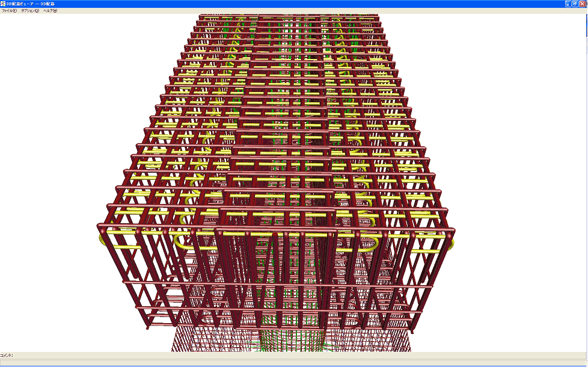This screenshot has height=367, width=588.
Task: Click the 3D rebar model in the viewport
Action: click(275, 183)
